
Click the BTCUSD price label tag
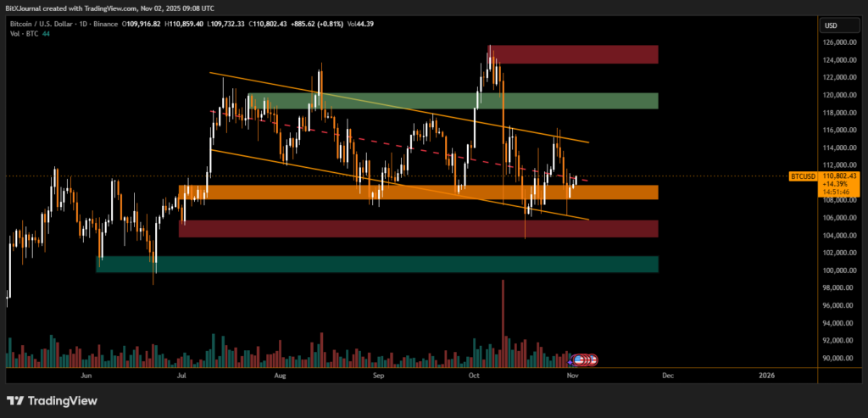[x=802, y=176]
